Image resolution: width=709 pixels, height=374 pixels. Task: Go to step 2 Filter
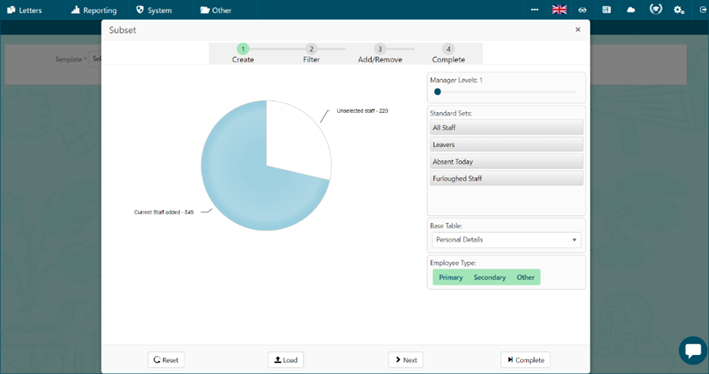pos(311,53)
